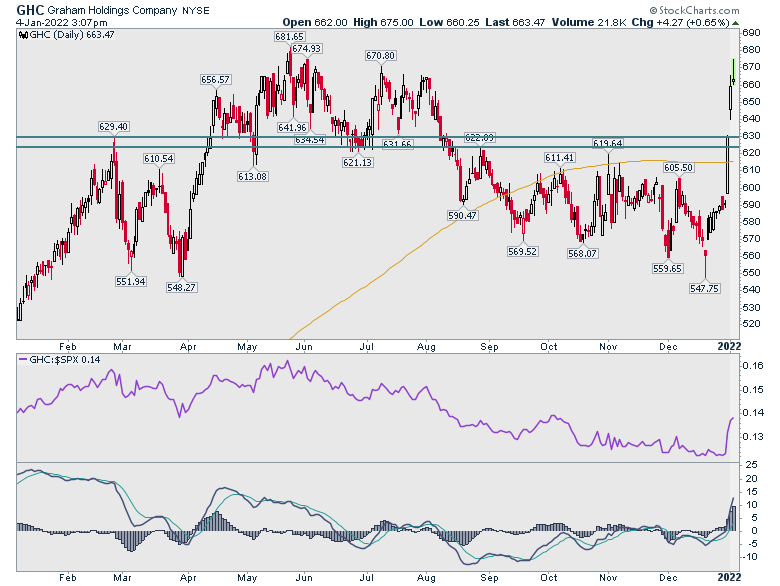The image size is (780, 586).
Task: Click the 610.54 price label
Action: click(159, 159)
